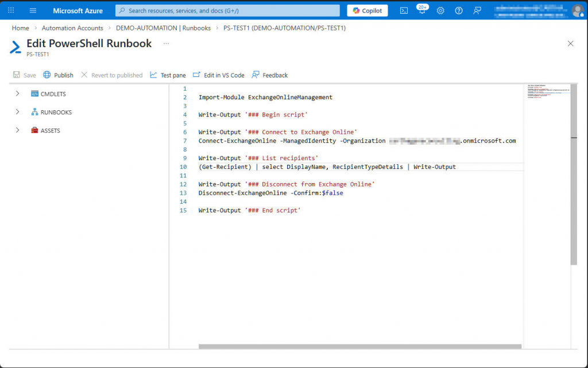Publish the PowerShell runbook

tap(58, 75)
